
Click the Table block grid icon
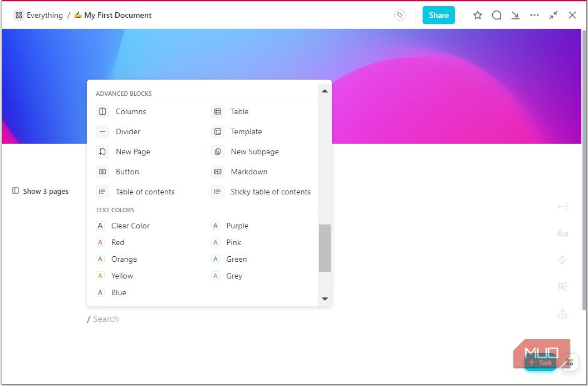pyautogui.click(x=218, y=111)
